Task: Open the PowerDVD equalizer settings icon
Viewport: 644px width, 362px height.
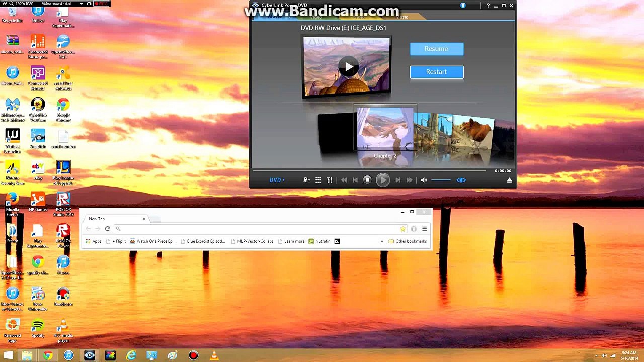Action: [330, 180]
